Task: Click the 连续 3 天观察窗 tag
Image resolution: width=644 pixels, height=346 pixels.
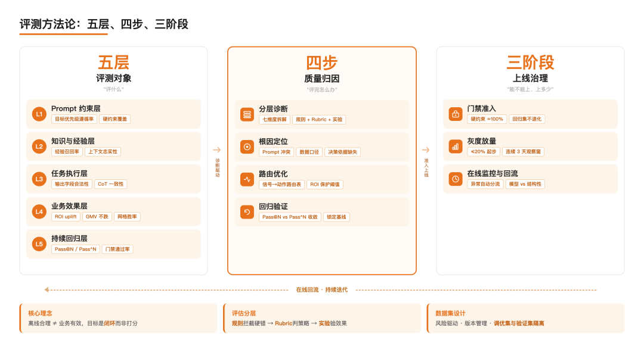Action: [x=524, y=152]
